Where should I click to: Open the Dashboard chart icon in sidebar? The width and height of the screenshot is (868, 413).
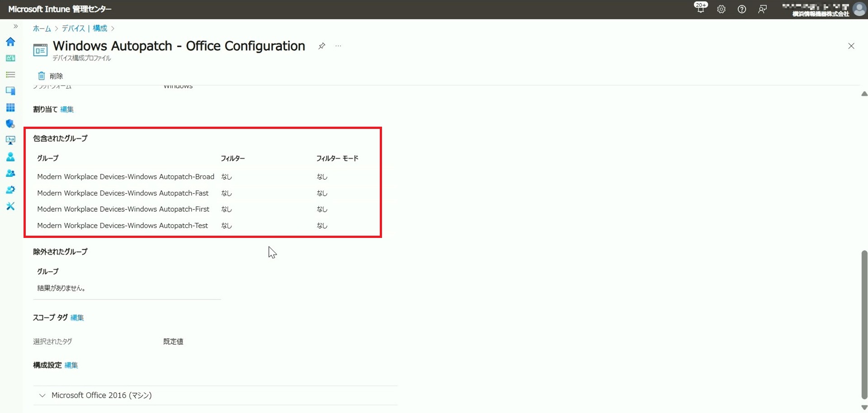click(x=10, y=58)
